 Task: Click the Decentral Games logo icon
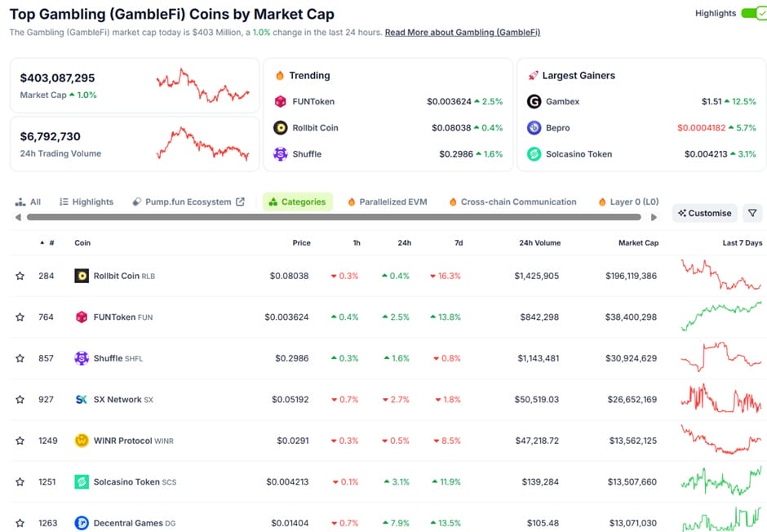tap(82, 523)
